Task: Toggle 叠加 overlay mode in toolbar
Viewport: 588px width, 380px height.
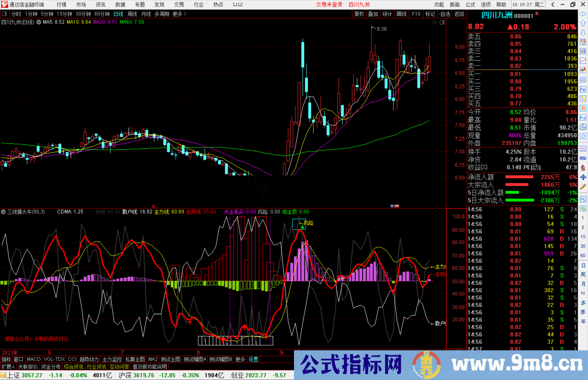Action: click(x=373, y=14)
